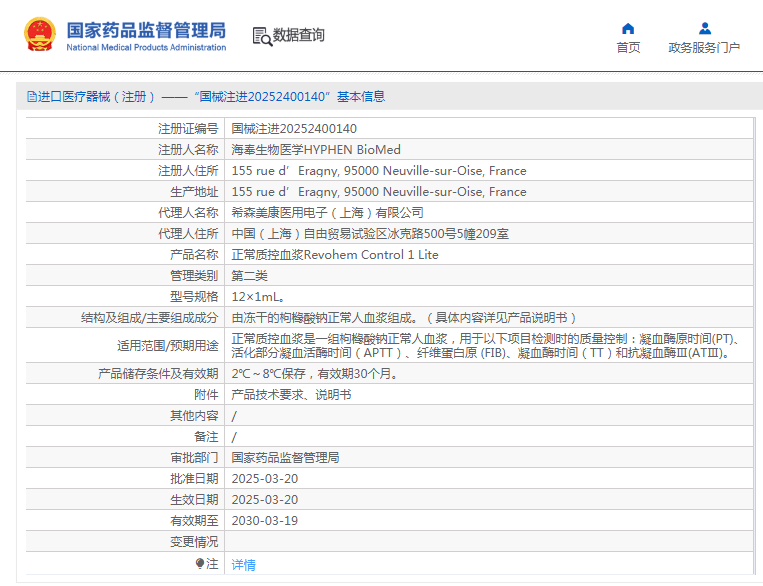This screenshot has width=763, height=586.
Task: Open the 数据查询 text label
Action: (299, 35)
